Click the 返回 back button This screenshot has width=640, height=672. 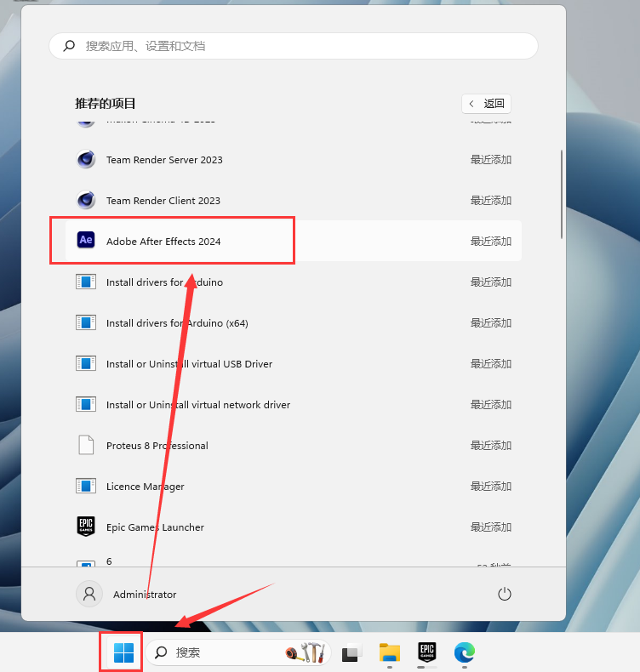(486, 104)
